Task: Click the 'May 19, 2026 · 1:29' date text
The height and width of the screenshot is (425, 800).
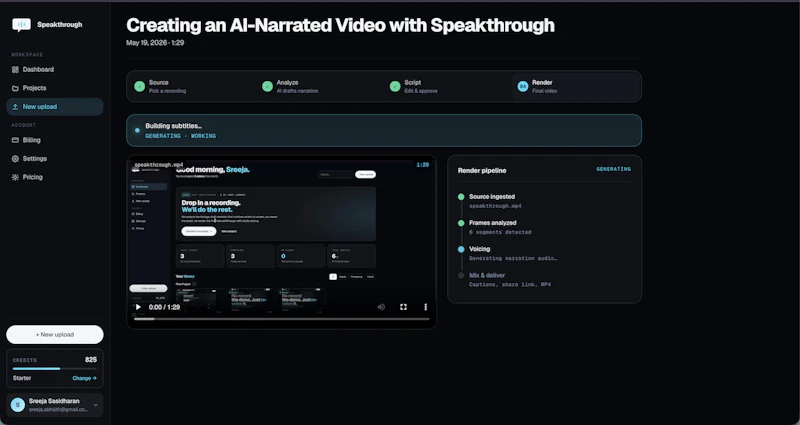Action: tap(155, 43)
